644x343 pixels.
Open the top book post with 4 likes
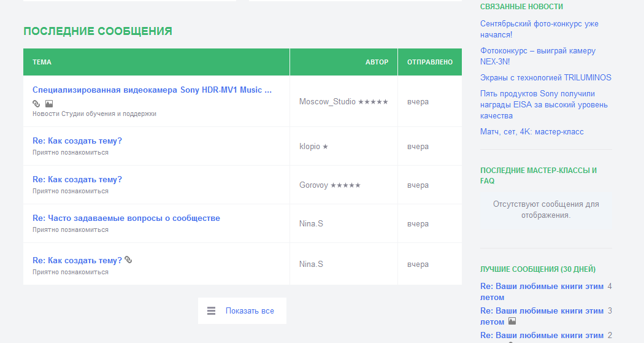[x=542, y=291]
